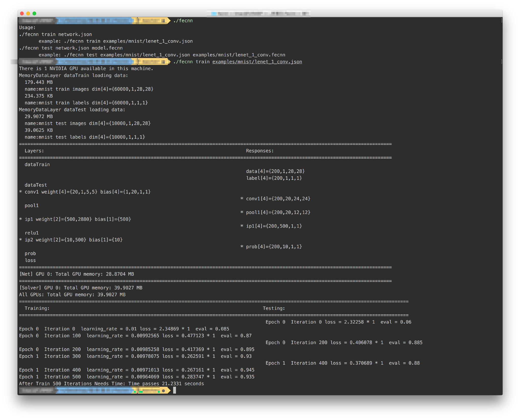Click the 'Training:' section heading
The image size is (520, 420).
(37, 308)
